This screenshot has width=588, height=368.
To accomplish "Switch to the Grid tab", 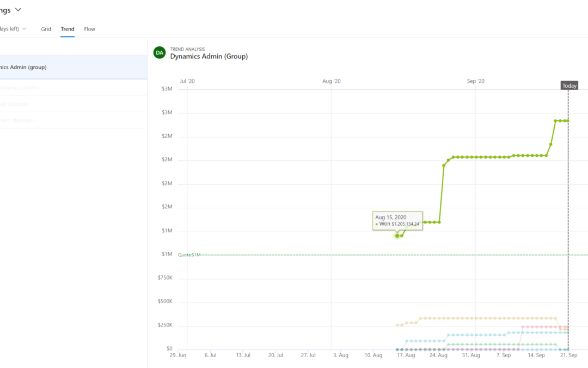I will (x=46, y=29).
